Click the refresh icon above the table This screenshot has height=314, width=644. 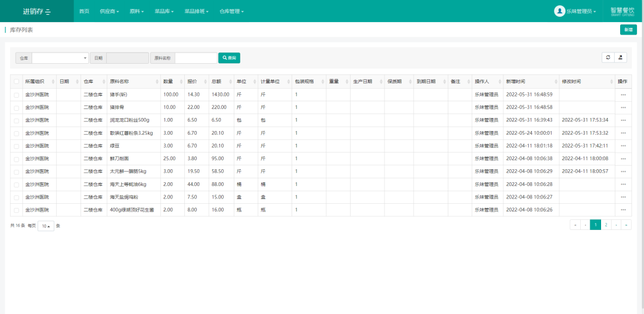click(x=608, y=57)
